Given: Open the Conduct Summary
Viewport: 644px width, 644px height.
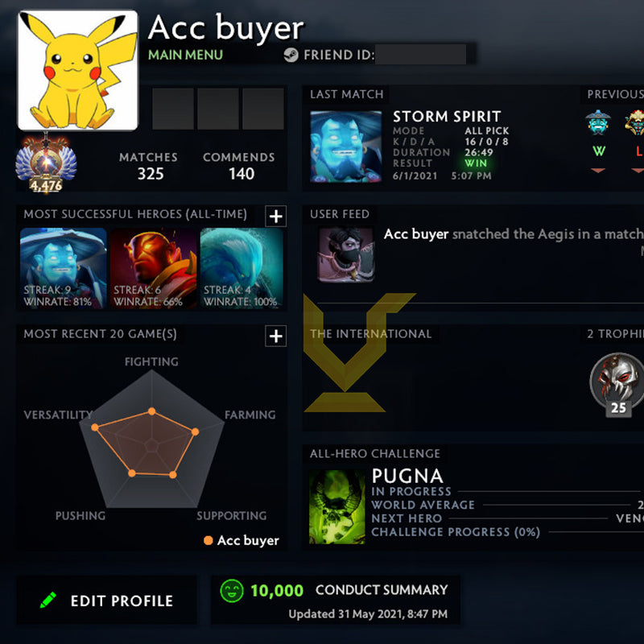Looking at the screenshot, I should tap(382, 590).
